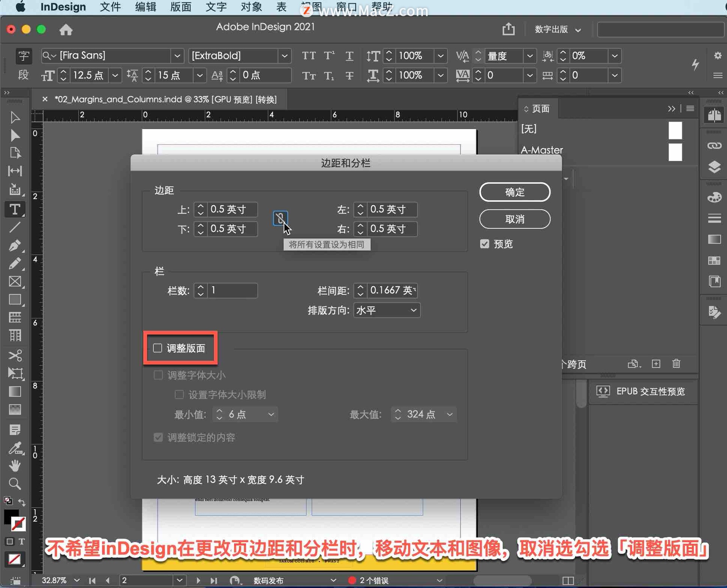The image size is (727, 588).
Task: Open the Links panel icon
Action: [x=714, y=146]
